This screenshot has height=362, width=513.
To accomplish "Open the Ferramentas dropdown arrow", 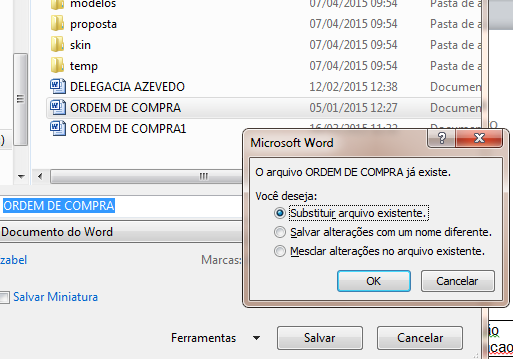I will [256, 338].
